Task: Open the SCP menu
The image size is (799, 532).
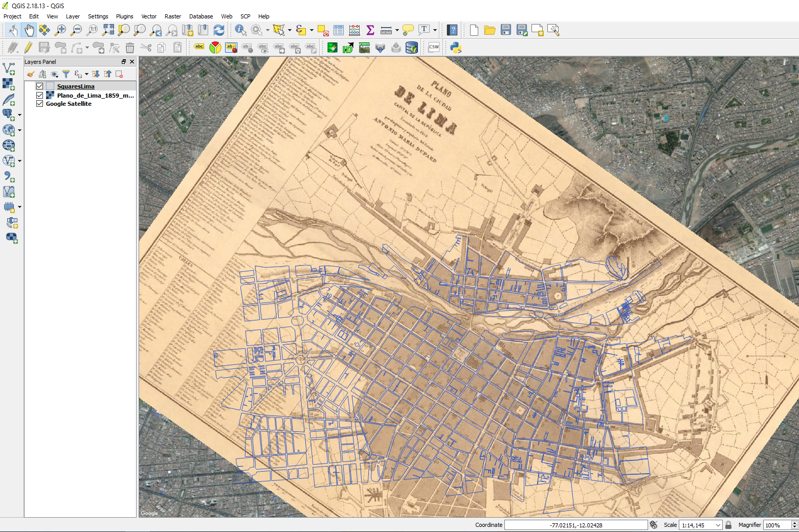Action: click(245, 16)
